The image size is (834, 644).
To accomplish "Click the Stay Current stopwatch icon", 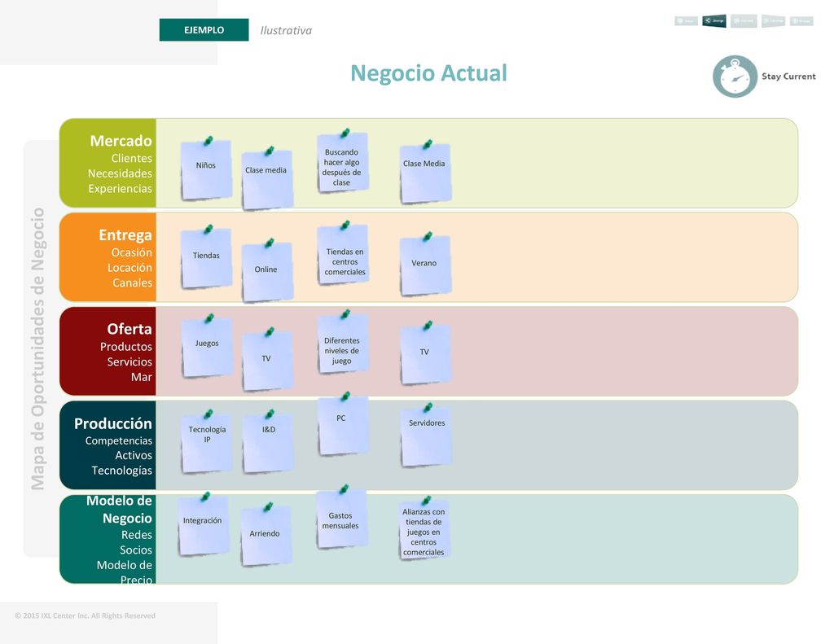I will 735,77.
